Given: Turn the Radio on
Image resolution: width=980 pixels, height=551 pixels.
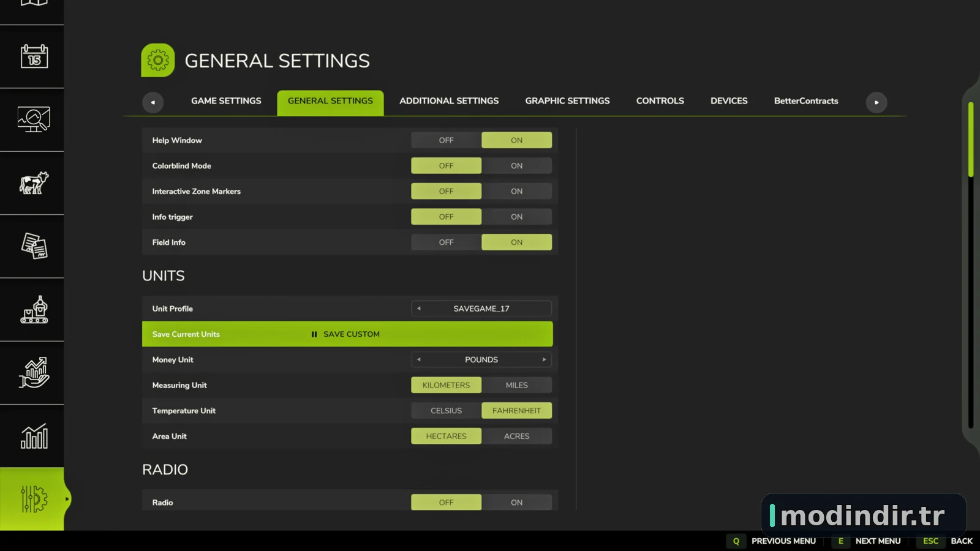Looking at the screenshot, I should click(516, 503).
